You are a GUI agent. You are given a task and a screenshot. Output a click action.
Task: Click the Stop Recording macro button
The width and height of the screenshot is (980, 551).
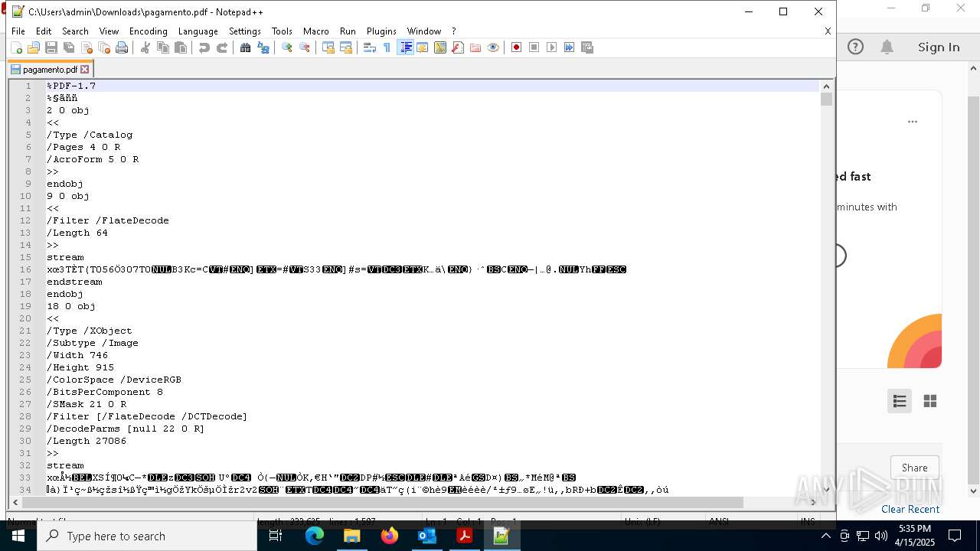click(x=534, y=47)
